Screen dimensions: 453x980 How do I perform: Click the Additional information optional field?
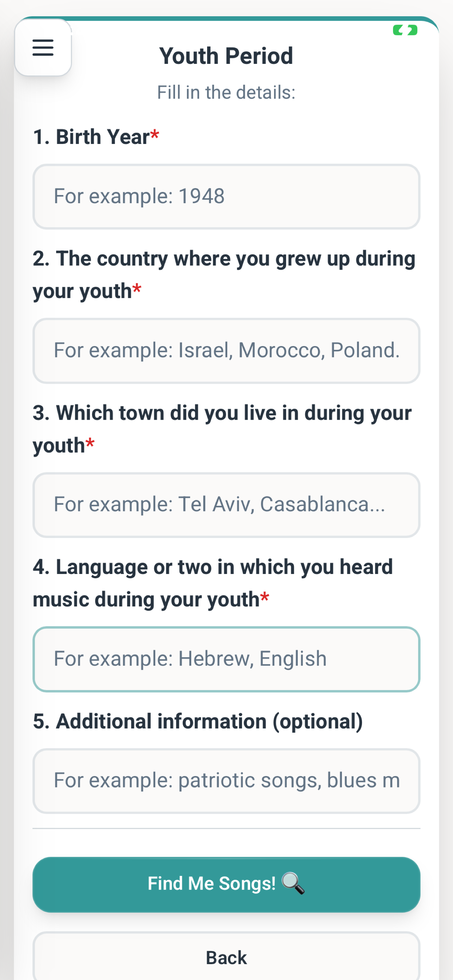coord(226,781)
